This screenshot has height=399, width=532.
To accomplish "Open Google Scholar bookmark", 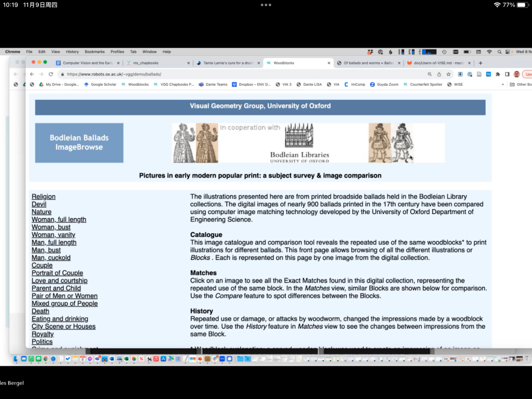I will tap(100, 85).
